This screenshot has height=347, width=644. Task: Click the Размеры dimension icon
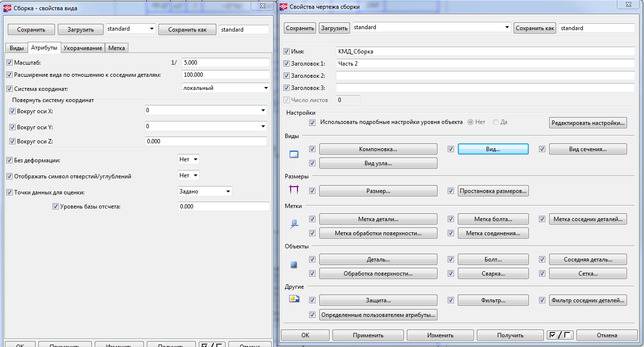coord(293,190)
